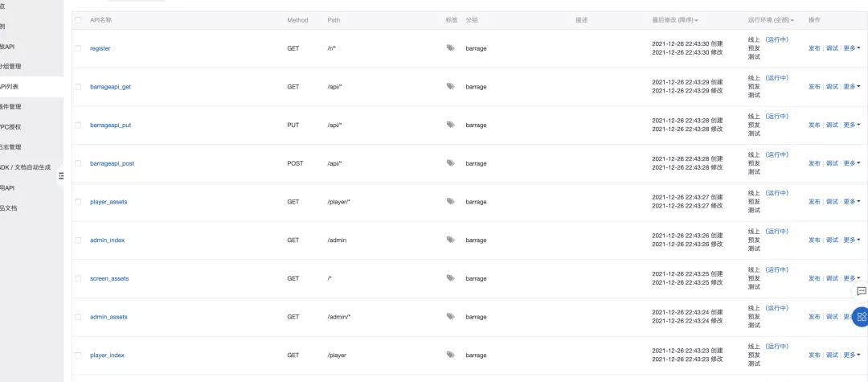This screenshot has height=382, width=868.
Task: Click the 运行中 status for barrageapi_put
Action: [x=776, y=116]
